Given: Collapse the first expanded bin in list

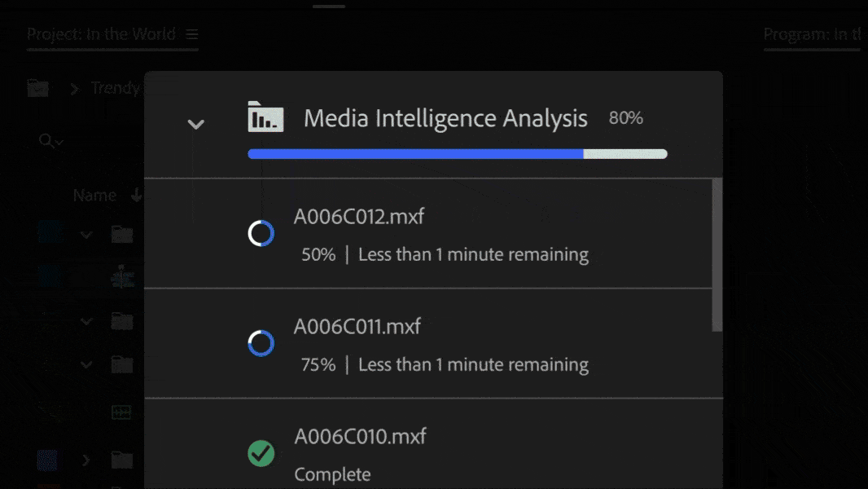Looking at the screenshot, I should tap(86, 235).
